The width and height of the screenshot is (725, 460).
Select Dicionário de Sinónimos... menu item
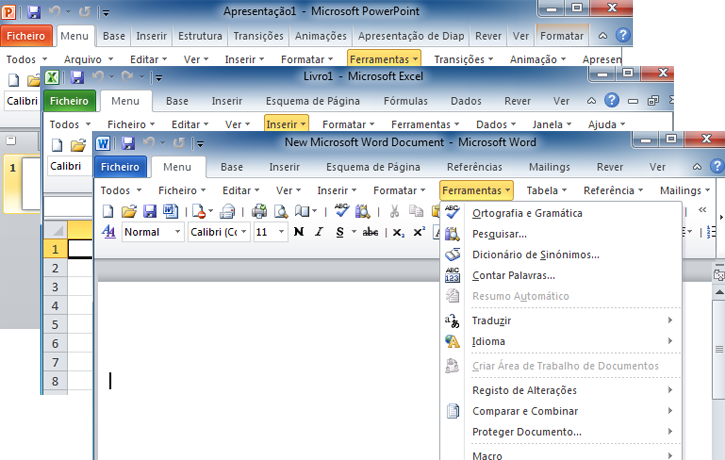pyautogui.click(x=561, y=255)
